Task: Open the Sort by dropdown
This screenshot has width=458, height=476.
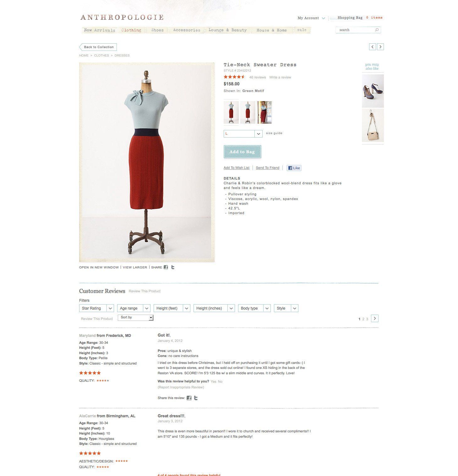Action: coord(135,317)
